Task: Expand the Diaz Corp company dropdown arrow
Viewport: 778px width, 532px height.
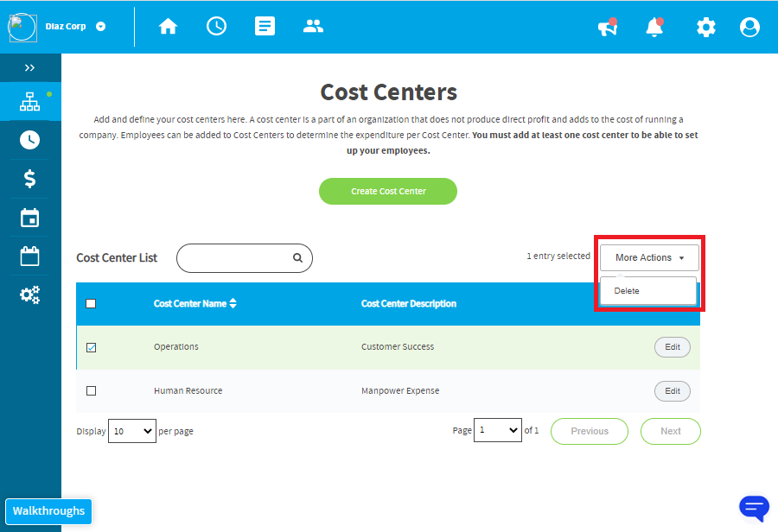Action: click(101, 27)
